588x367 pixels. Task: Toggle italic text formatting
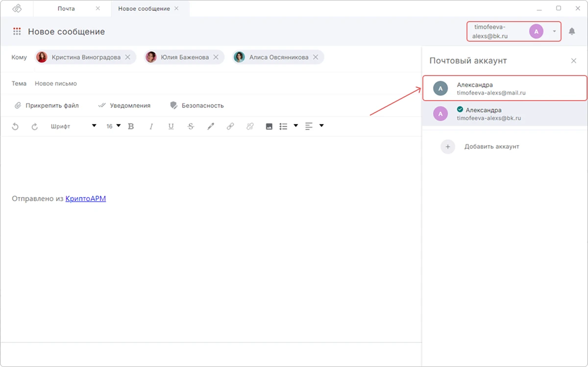151,127
